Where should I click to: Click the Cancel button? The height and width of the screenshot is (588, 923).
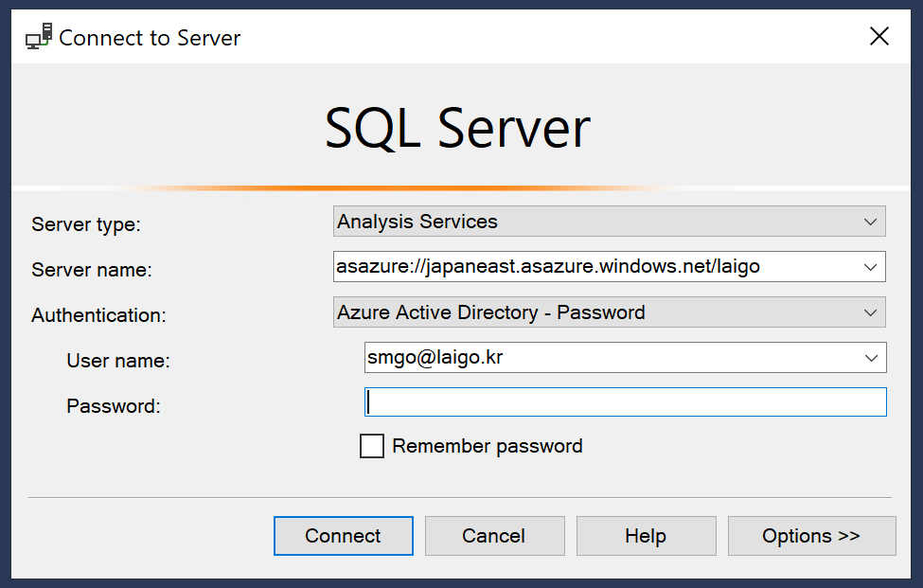pyautogui.click(x=494, y=536)
